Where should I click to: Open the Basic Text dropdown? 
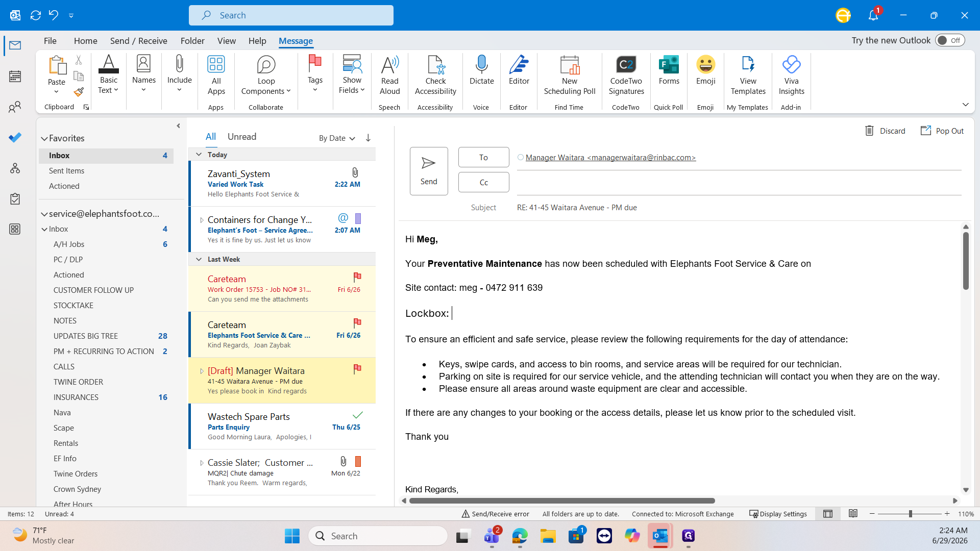[x=108, y=76]
